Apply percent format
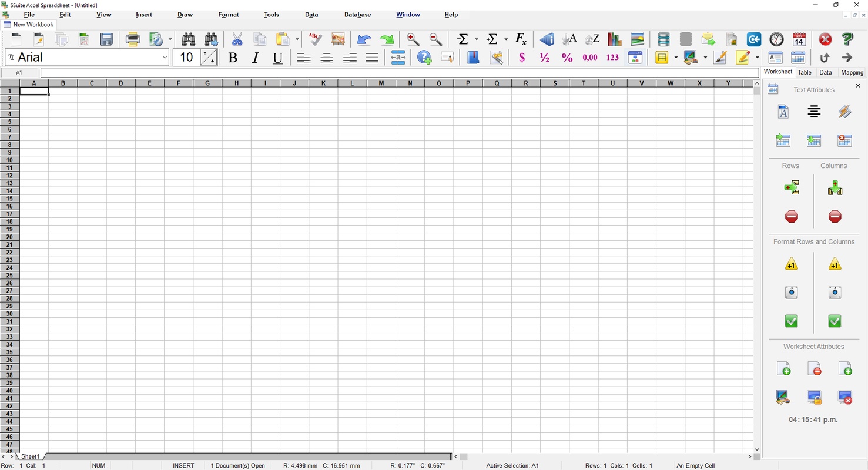The image size is (868, 470). (x=567, y=58)
